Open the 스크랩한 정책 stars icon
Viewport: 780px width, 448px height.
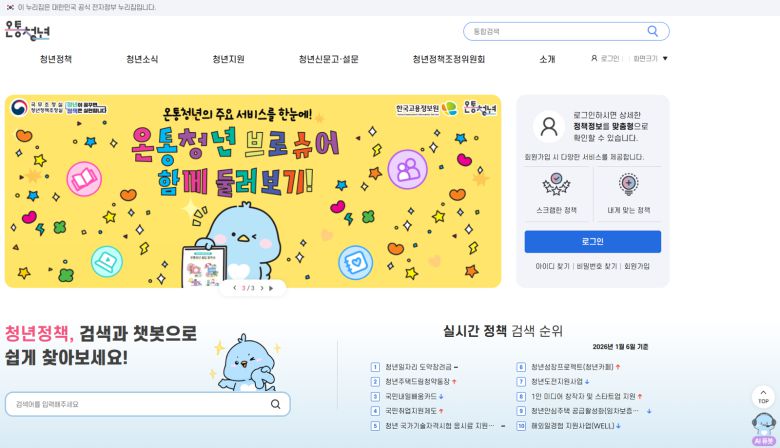coord(556,184)
